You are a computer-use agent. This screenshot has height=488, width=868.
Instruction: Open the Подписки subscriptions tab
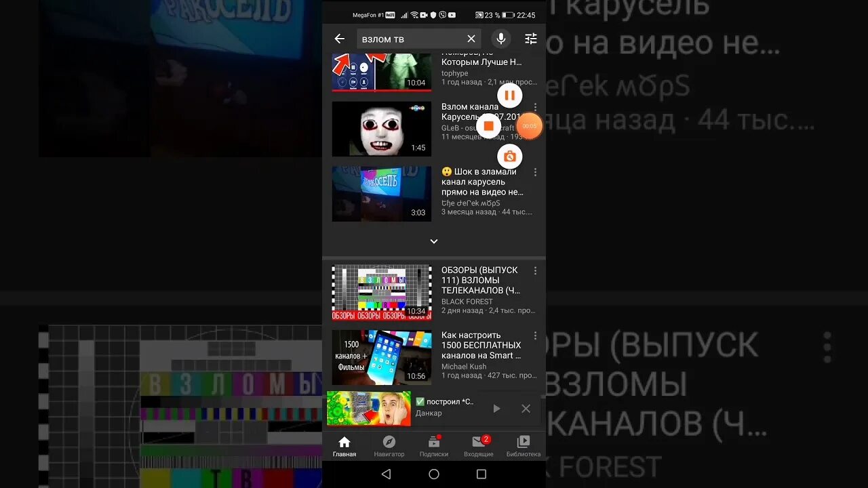point(434,447)
